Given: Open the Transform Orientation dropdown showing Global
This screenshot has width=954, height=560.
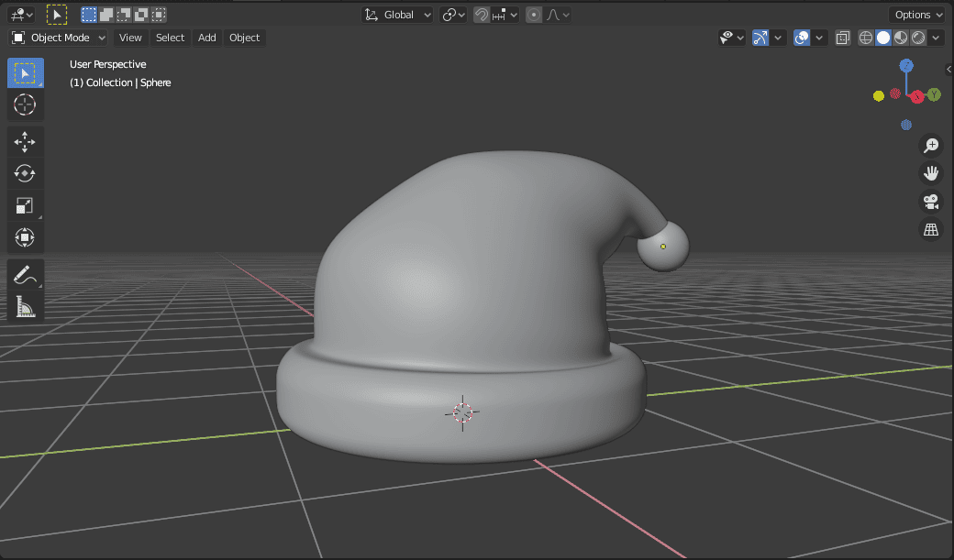Looking at the screenshot, I should pos(397,14).
